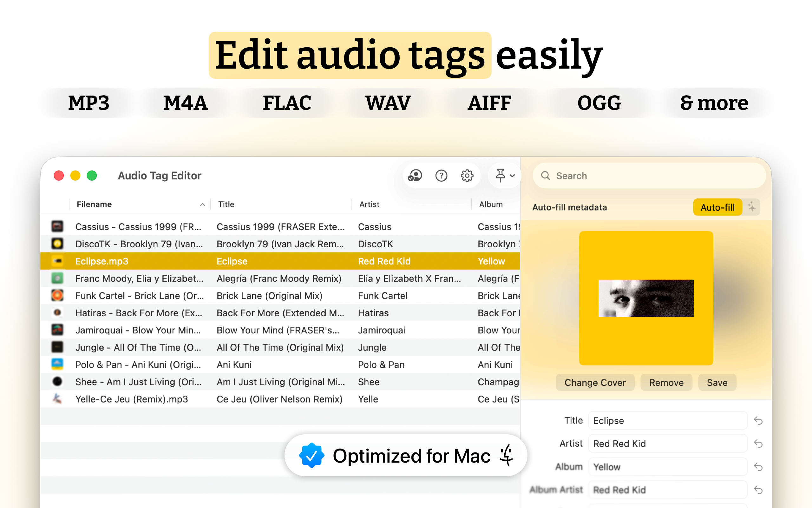Open the account sync icon in toolbar
The width and height of the screenshot is (812, 508).
(415, 175)
